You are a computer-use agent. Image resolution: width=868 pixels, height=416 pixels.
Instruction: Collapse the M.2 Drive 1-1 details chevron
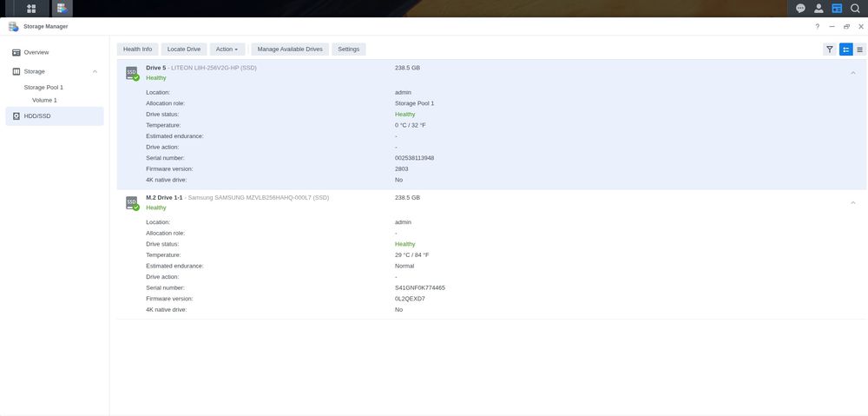point(853,202)
